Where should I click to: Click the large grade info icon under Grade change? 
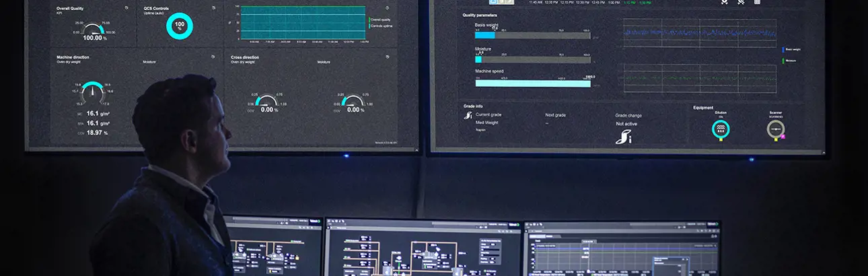click(x=624, y=137)
